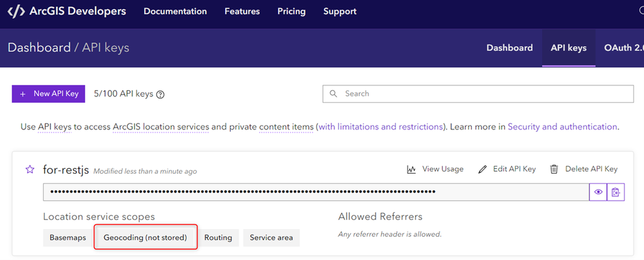Viewport: 644px width, 260px height.
Task: Click the ArcGIS Developers logo
Action: tap(66, 12)
